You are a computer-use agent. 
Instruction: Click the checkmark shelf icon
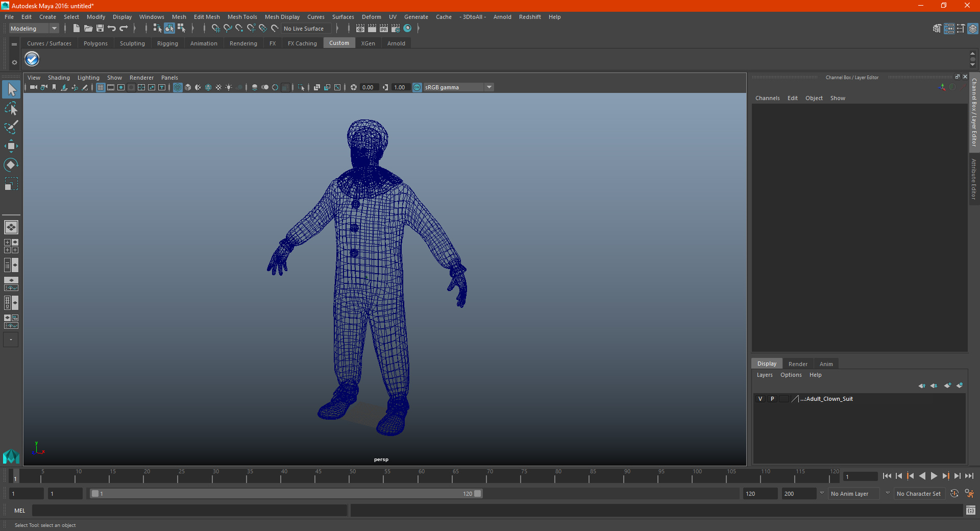[x=32, y=59]
